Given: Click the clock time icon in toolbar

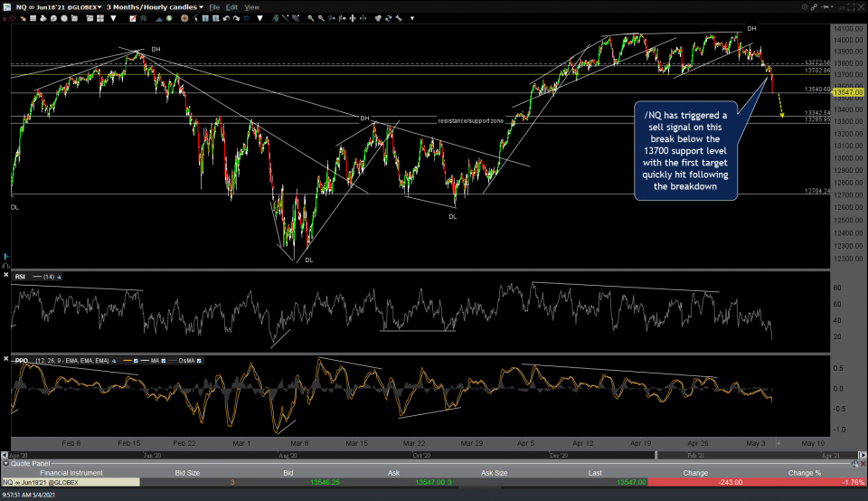Looking at the screenshot, I should 53,18.
